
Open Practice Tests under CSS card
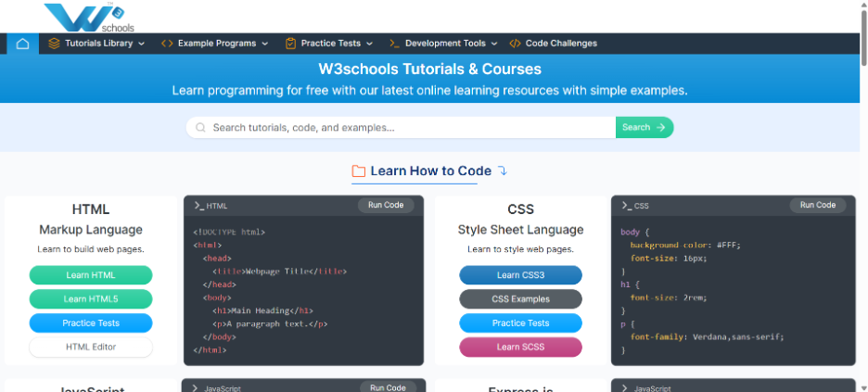[520, 322]
